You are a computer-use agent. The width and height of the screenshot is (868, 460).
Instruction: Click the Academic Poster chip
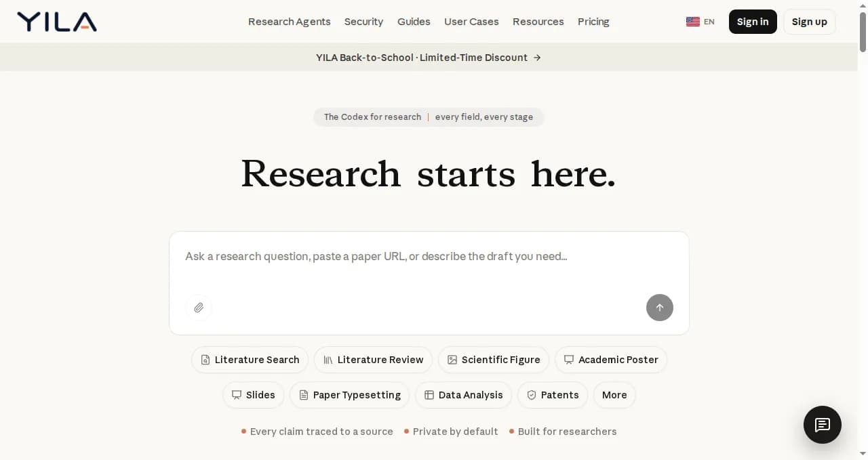(611, 360)
